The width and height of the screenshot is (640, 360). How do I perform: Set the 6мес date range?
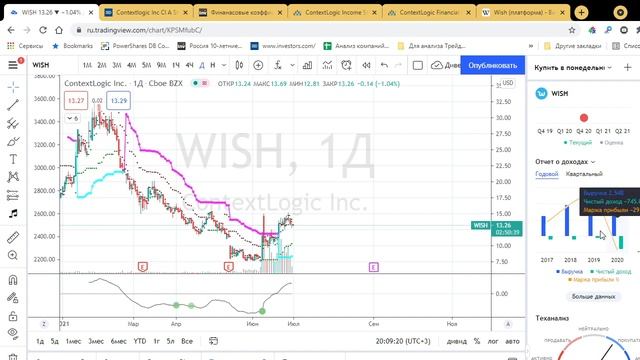coord(118,341)
